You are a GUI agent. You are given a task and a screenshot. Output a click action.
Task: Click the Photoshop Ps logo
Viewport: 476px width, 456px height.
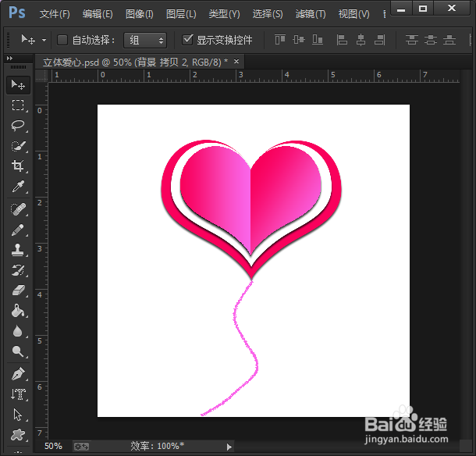pos(16,12)
